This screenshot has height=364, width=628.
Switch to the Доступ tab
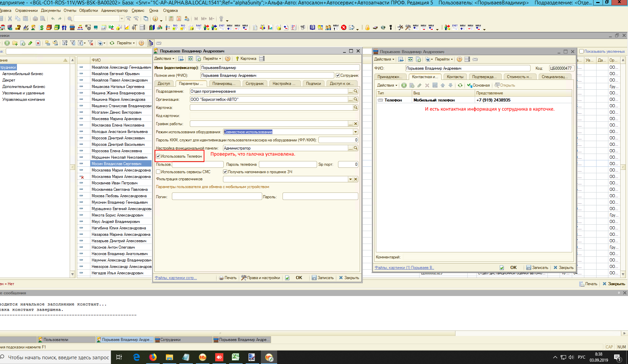coord(164,84)
